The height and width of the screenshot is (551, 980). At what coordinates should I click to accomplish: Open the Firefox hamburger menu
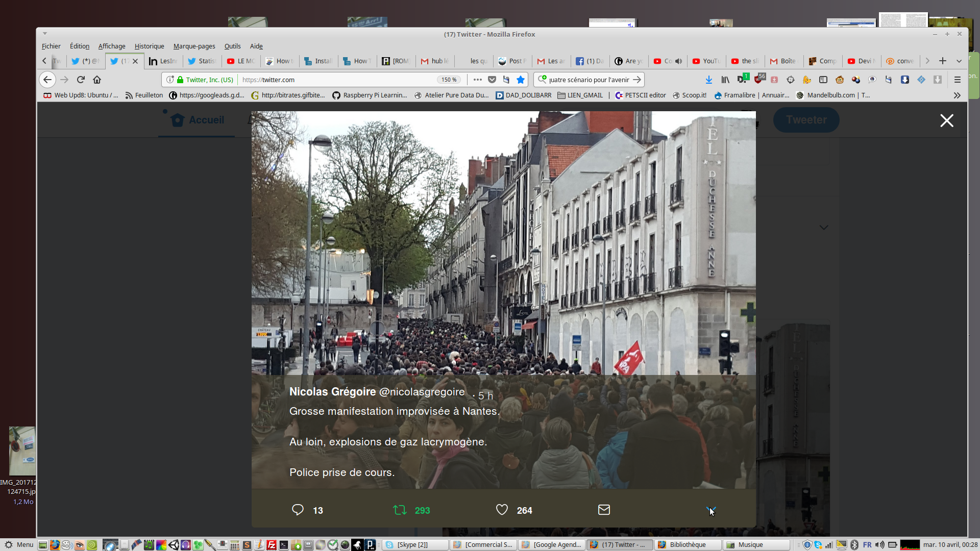pos(958,80)
